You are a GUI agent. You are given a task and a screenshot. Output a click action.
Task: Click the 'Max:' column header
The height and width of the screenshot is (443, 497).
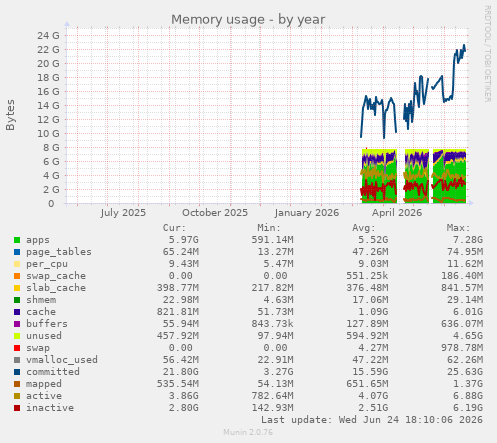coord(458,228)
